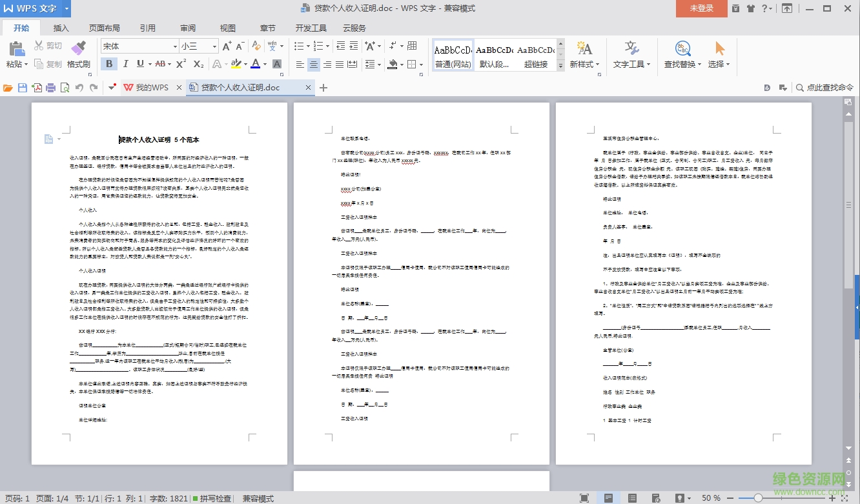860x504 pixels.
Task: Click the Save icon in quick access bar
Action: coord(23,88)
